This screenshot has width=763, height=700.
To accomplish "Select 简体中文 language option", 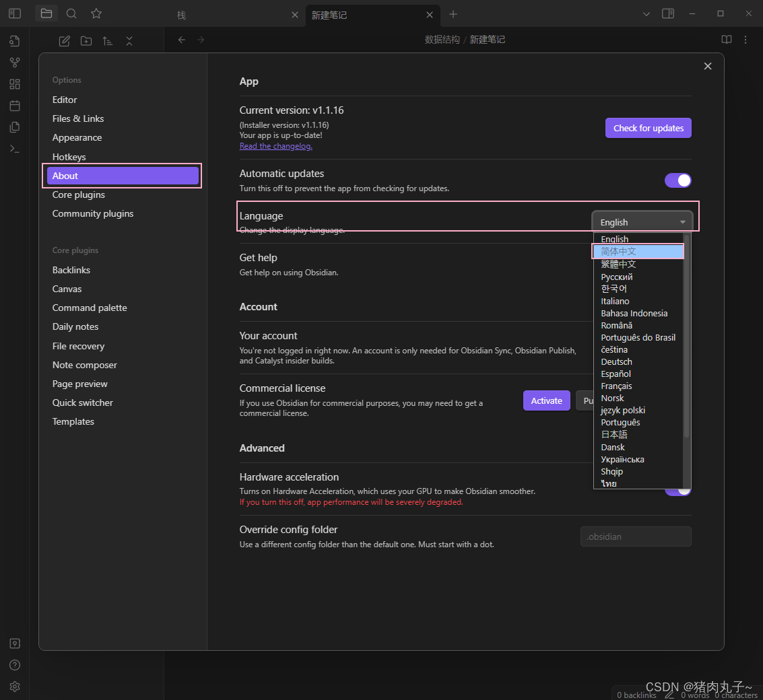I will tap(638, 252).
